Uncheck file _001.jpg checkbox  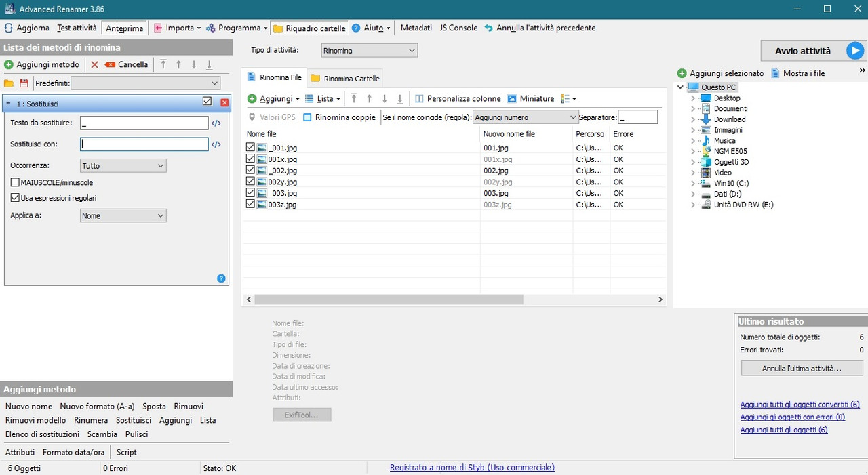point(251,147)
